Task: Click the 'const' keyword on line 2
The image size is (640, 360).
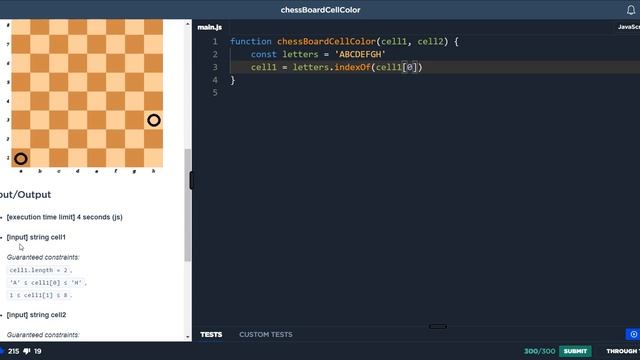Action: (264, 54)
